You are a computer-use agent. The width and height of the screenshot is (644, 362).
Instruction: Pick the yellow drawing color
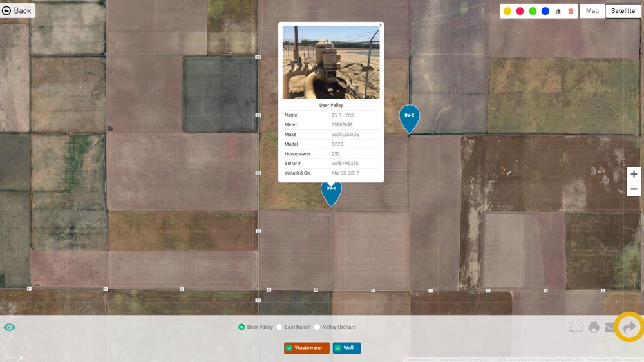pyautogui.click(x=507, y=11)
